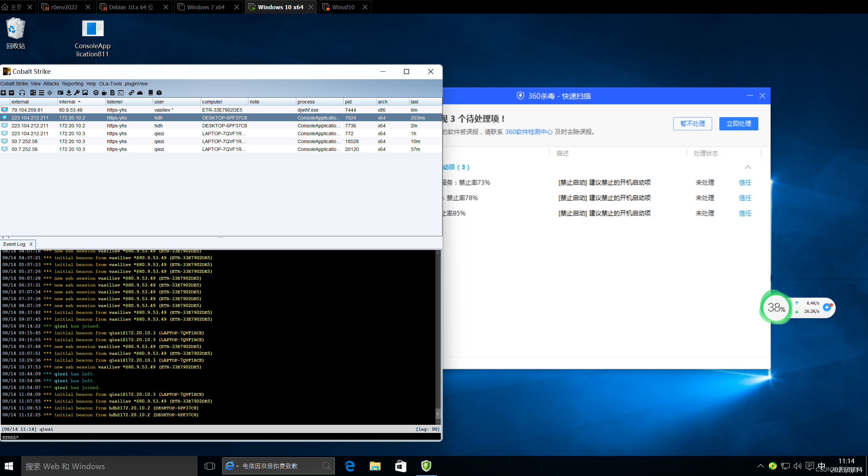Viewport: 868px width, 476px height.
Task: Select beacon row with pid 772
Action: (x=221, y=134)
